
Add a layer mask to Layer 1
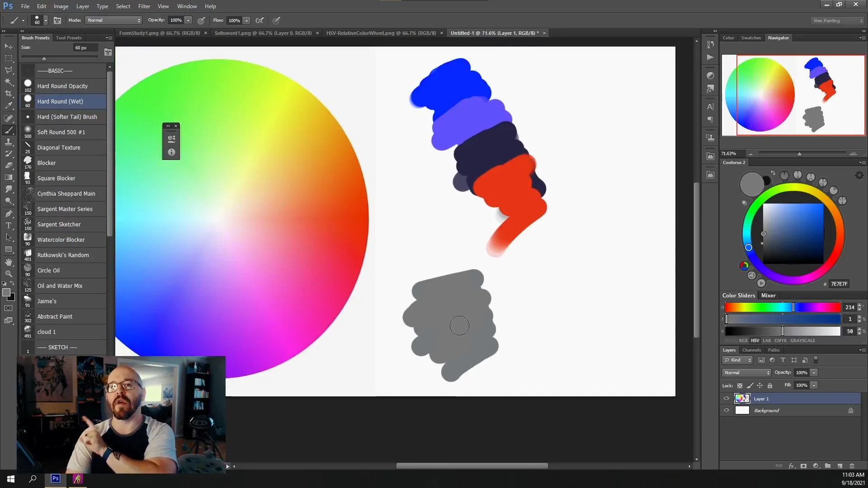click(803, 466)
